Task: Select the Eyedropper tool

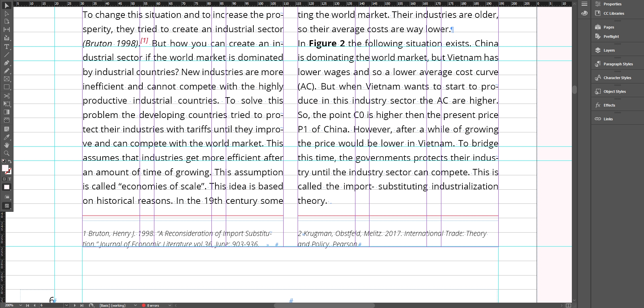Action: [6, 137]
